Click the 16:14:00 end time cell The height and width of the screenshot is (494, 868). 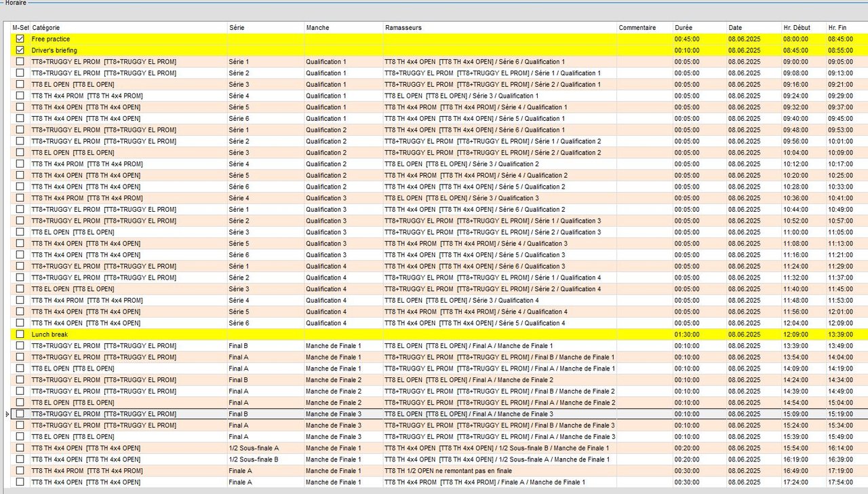pos(847,448)
